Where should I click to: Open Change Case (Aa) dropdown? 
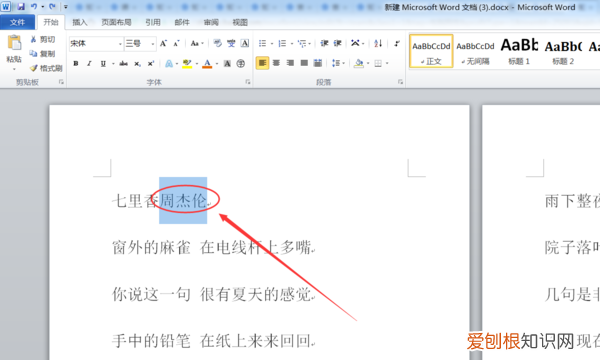click(x=197, y=43)
